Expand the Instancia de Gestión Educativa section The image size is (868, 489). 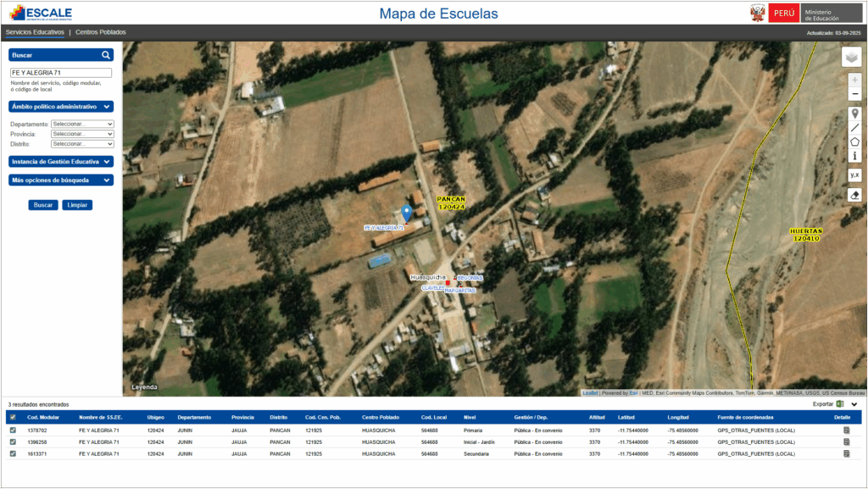click(x=60, y=161)
